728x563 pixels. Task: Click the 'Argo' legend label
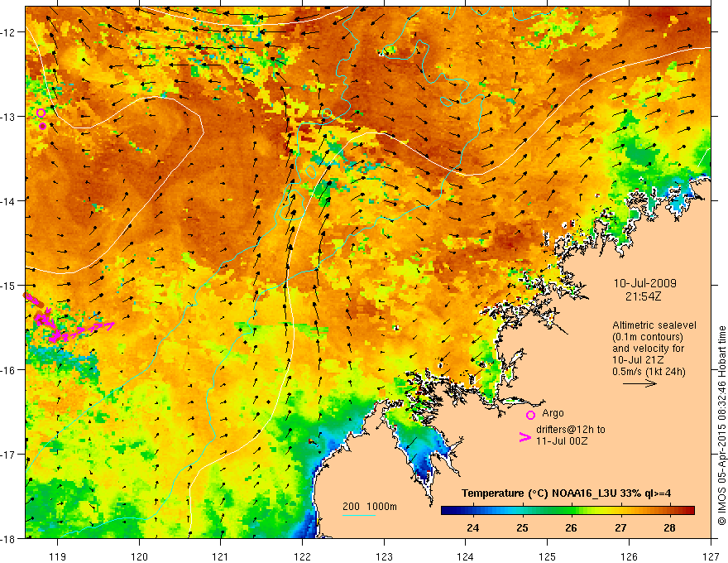553,413
